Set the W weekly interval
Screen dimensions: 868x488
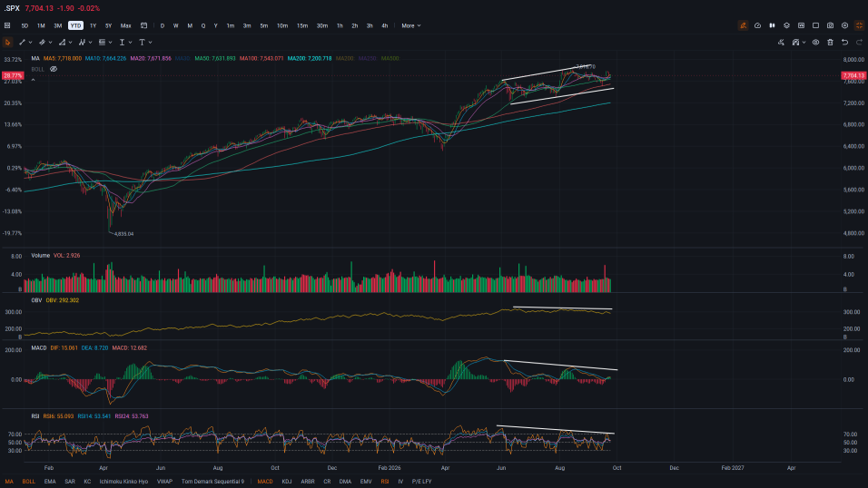tap(175, 25)
